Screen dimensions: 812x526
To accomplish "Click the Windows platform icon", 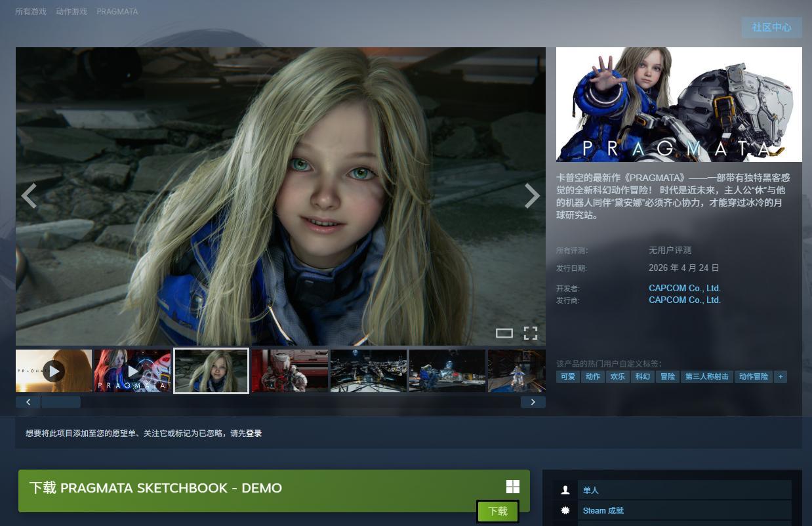I will pos(513,487).
